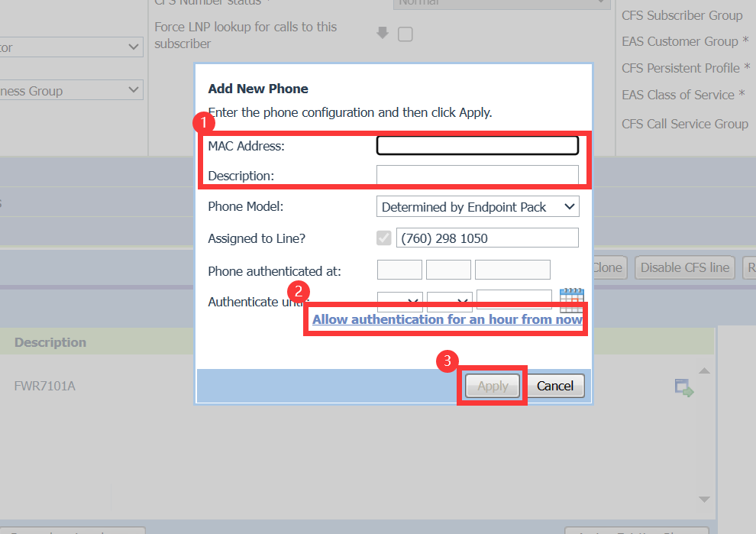This screenshot has height=534, width=756.
Task: Click the line number field showing (760) 298 1050
Action: pyautogui.click(x=487, y=238)
